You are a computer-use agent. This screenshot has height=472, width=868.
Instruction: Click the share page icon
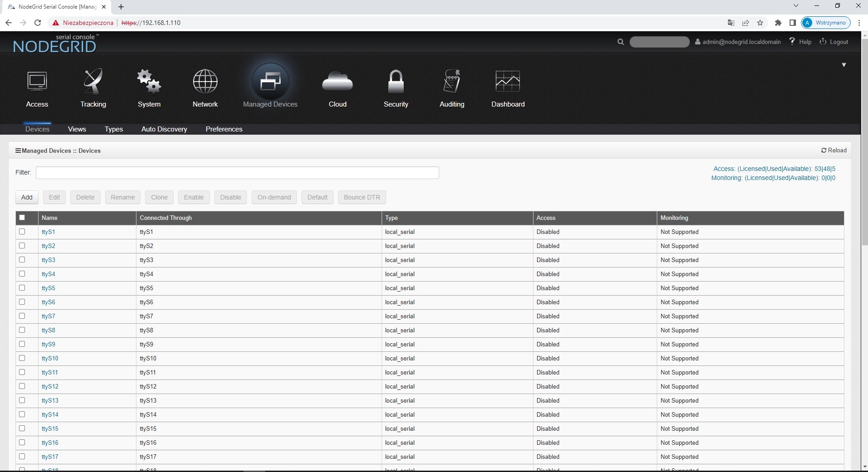pyautogui.click(x=746, y=23)
